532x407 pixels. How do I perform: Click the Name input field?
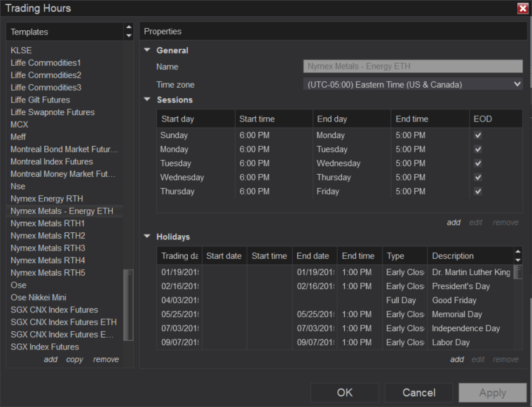(413, 66)
